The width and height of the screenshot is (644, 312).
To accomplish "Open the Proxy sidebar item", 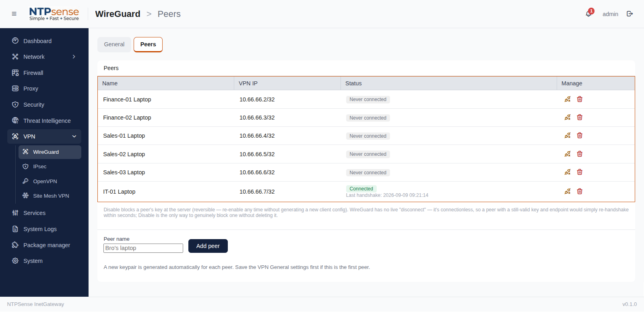I will pyautogui.click(x=44, y=89).
